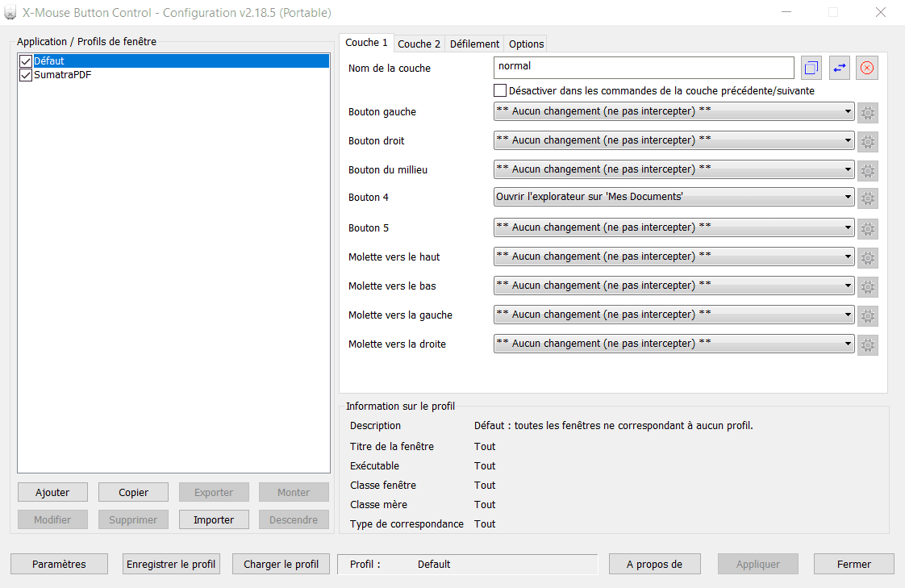This screenshot has height=588, width=905.
Task: Open the Molette vers le bas dropdown
Action: click(674, 286)
